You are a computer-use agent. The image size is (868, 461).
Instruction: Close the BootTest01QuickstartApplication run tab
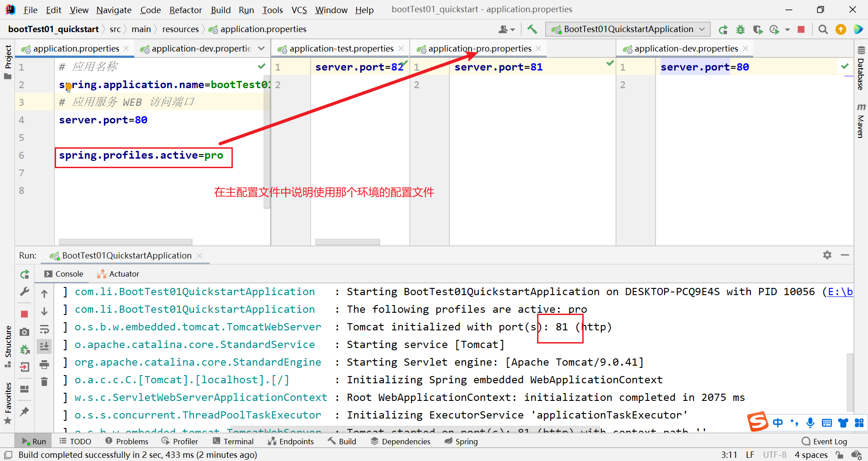[199, 256]
